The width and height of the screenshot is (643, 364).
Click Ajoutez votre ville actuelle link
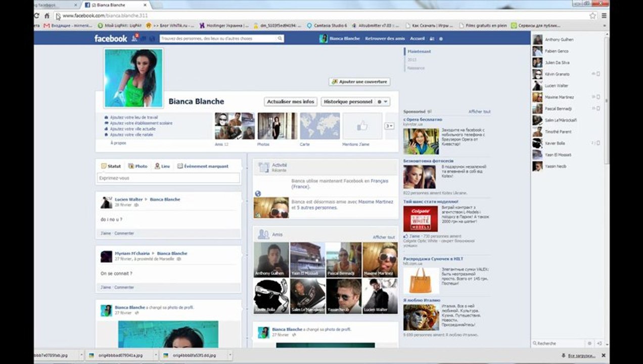pos(132,129)
